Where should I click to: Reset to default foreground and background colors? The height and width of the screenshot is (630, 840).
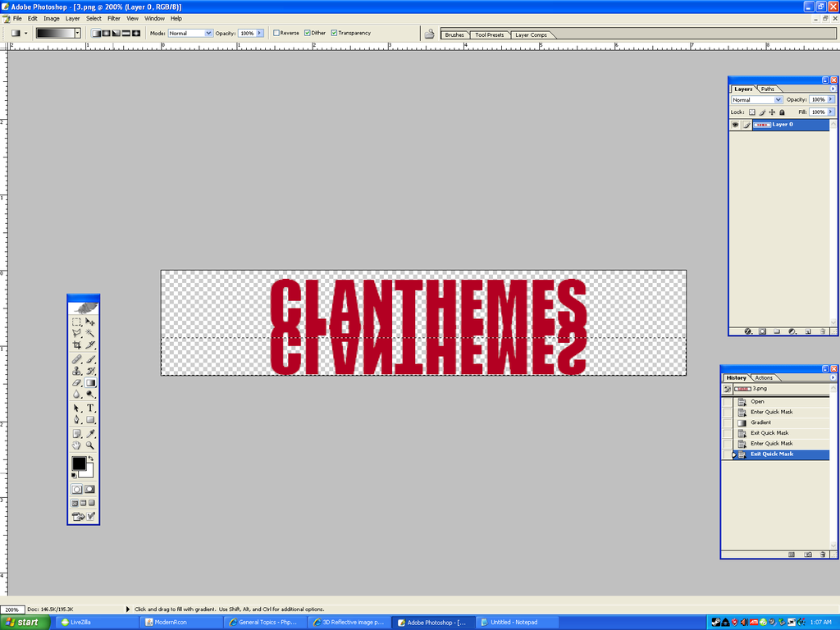coord(74,475)
